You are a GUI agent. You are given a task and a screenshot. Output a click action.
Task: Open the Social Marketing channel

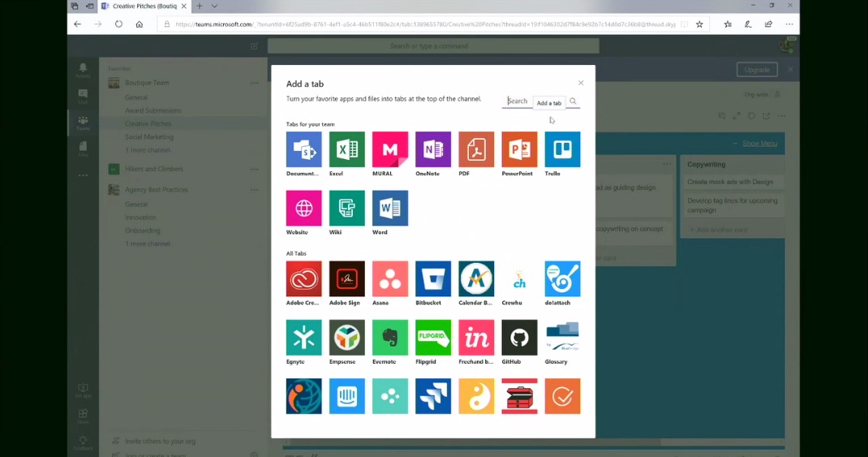[149, 137]
